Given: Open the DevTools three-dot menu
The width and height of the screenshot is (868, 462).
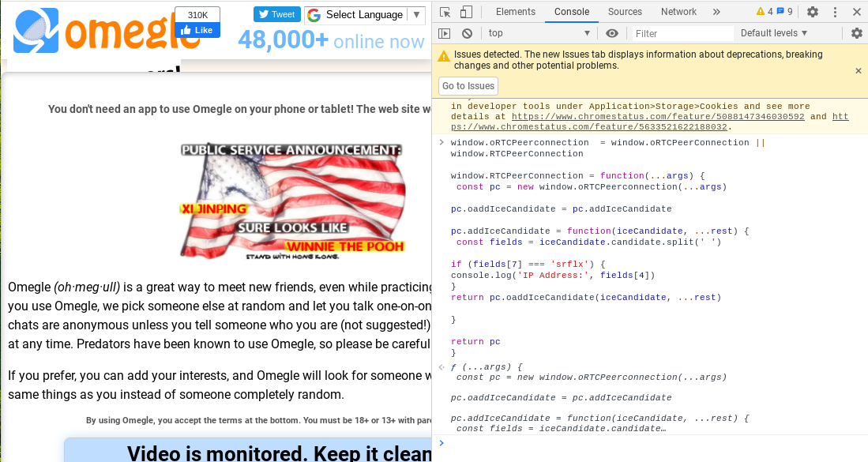Looking at the screenshot, I should pyautogui.click(x=835, y=12).
